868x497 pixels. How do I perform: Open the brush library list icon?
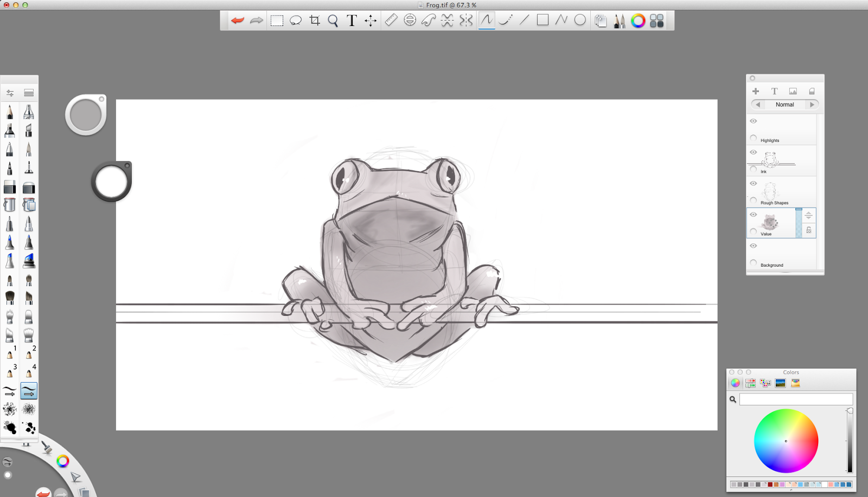click(29, 93)
